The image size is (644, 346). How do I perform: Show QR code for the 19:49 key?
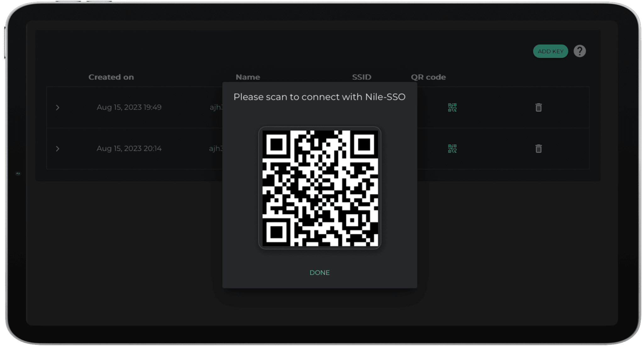tap(452, 108)
